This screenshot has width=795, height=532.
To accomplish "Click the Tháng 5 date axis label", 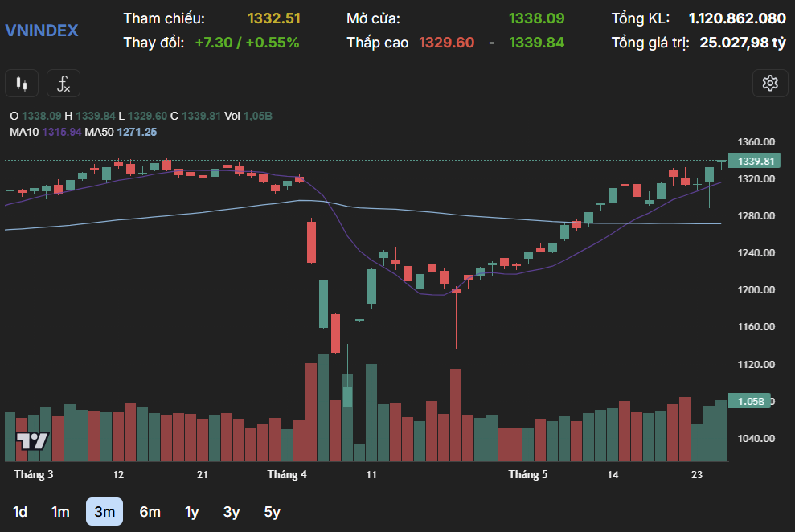I will point(528,475).
